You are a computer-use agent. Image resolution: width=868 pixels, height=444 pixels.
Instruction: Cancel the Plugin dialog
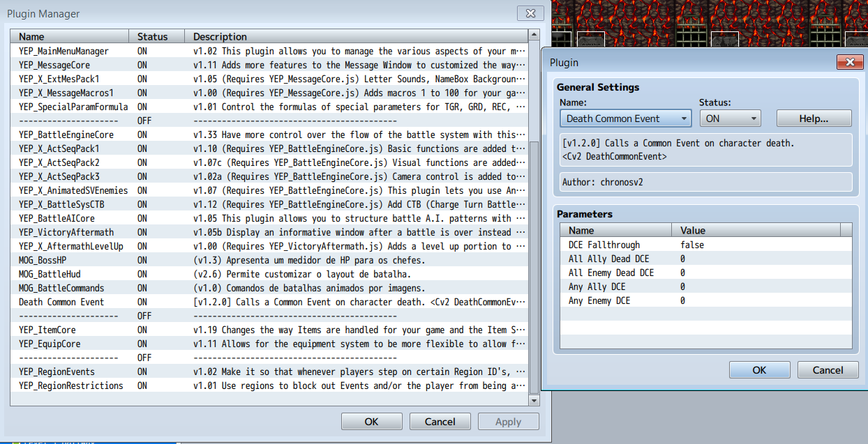click(x=828, y=370)
